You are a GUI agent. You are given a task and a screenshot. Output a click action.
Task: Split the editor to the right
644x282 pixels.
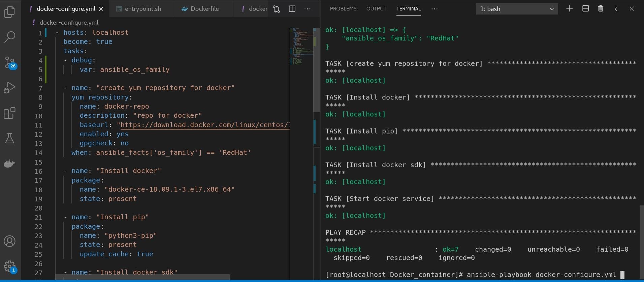[292, 9]
